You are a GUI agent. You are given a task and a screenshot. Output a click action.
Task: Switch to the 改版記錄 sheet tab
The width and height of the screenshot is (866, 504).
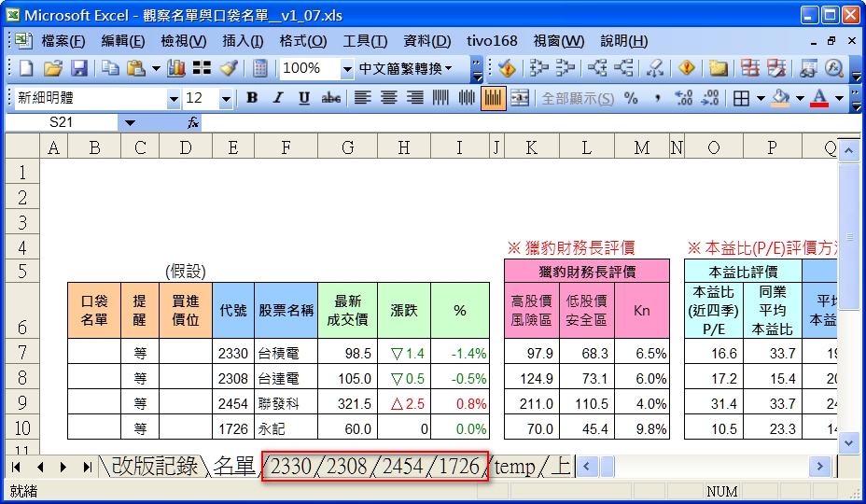pos(154,467)
